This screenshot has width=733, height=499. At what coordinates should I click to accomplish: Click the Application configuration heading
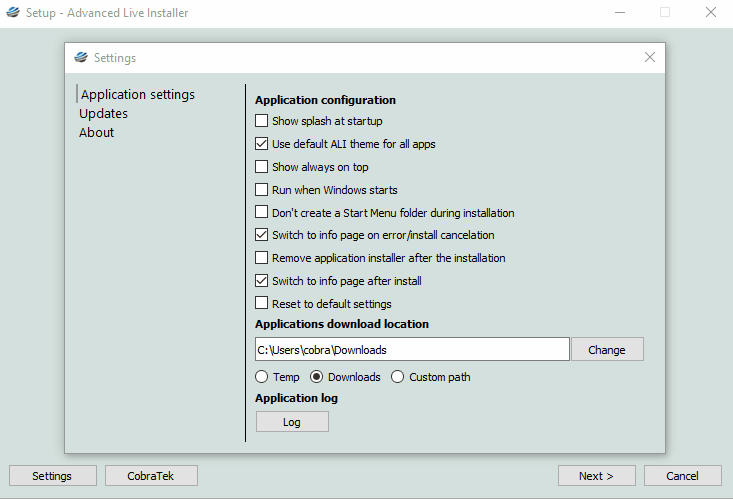click(325, 100)
